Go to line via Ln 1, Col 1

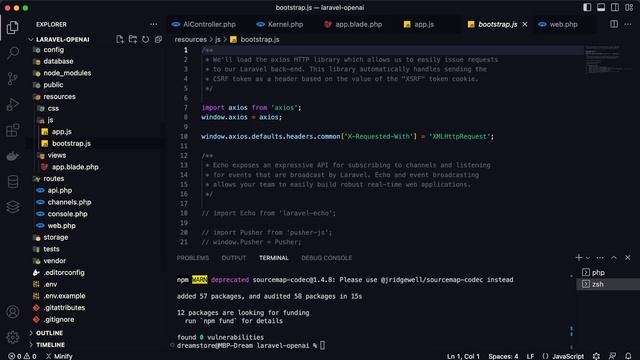point(463,356)
